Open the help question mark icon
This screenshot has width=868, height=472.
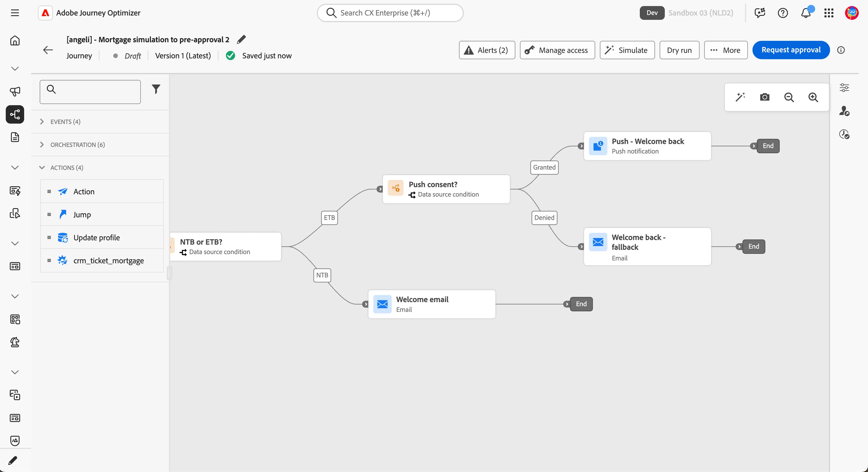click(783, 13)
